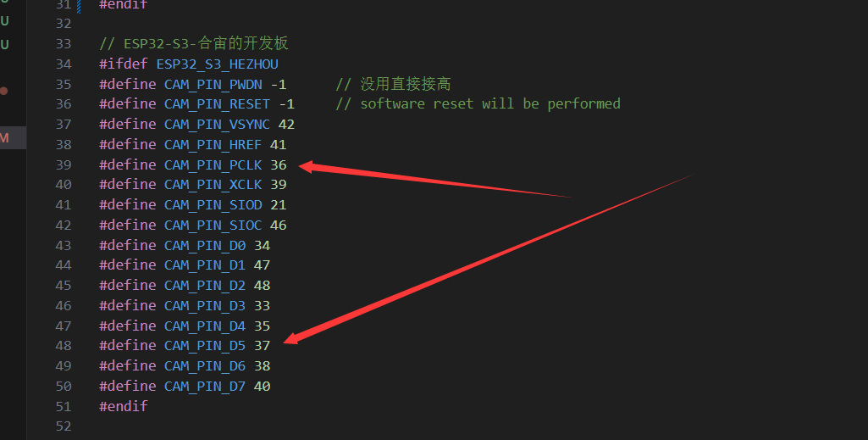This screenshot has width=868, height=440.
Task: Click the #endif directive on line 51
Action: 123,407
